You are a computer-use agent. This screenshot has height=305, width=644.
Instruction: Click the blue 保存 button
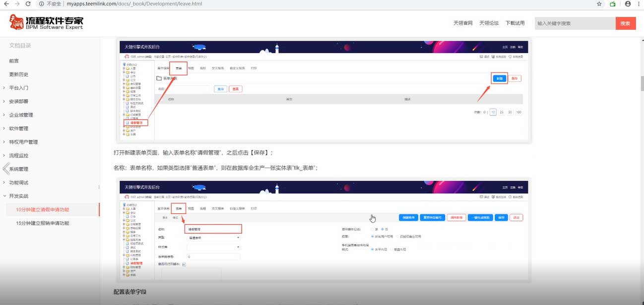point(501,217)
